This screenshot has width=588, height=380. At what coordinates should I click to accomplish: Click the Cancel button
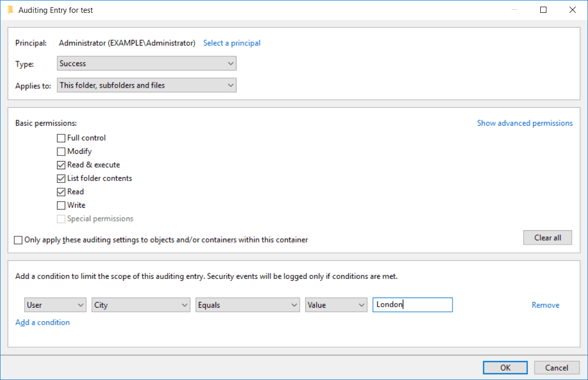[557, 368]
